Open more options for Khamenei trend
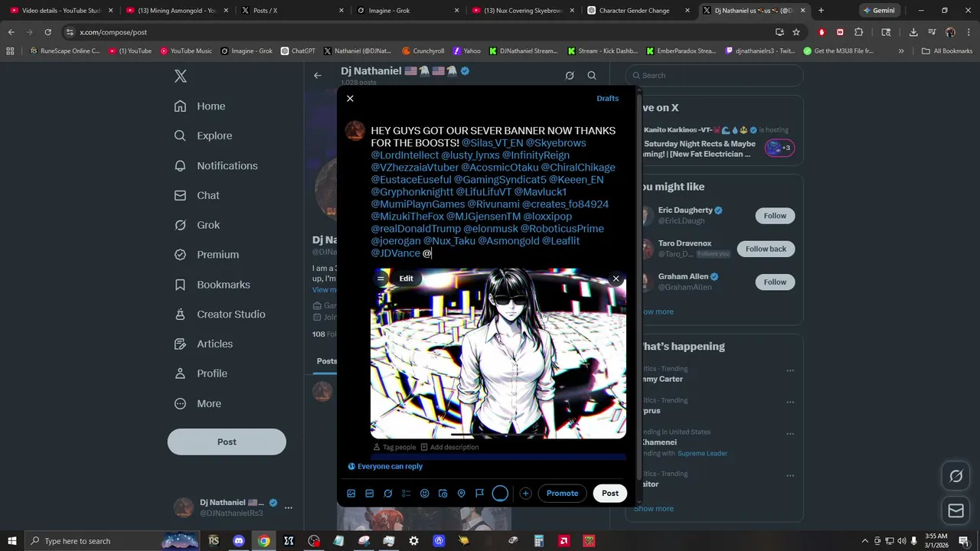The width and height of the screenshot is (980, 551). [790, 433]
